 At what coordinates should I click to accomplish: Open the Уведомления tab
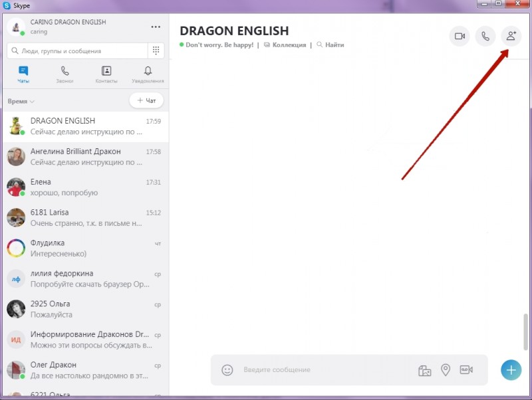148,74
